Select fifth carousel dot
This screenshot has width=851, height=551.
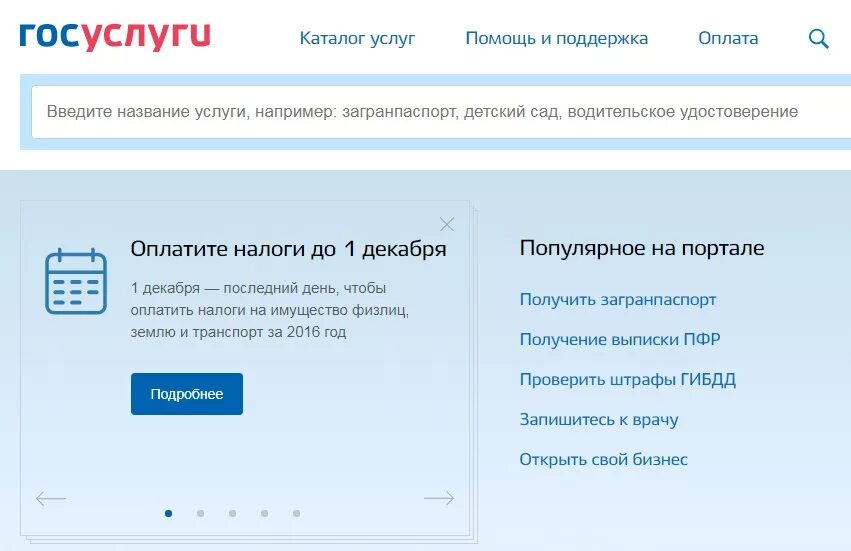point(296,514)
